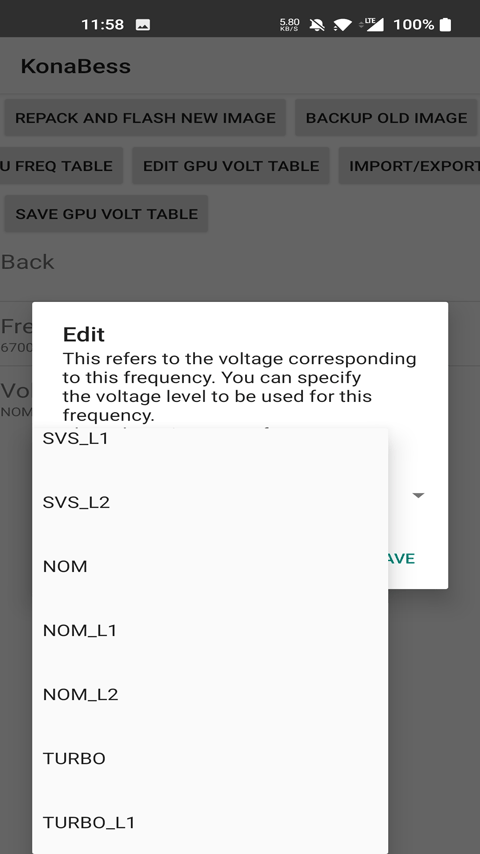
Task: Tap the battery icon in status bar
Action: click(x=445, y=25)
